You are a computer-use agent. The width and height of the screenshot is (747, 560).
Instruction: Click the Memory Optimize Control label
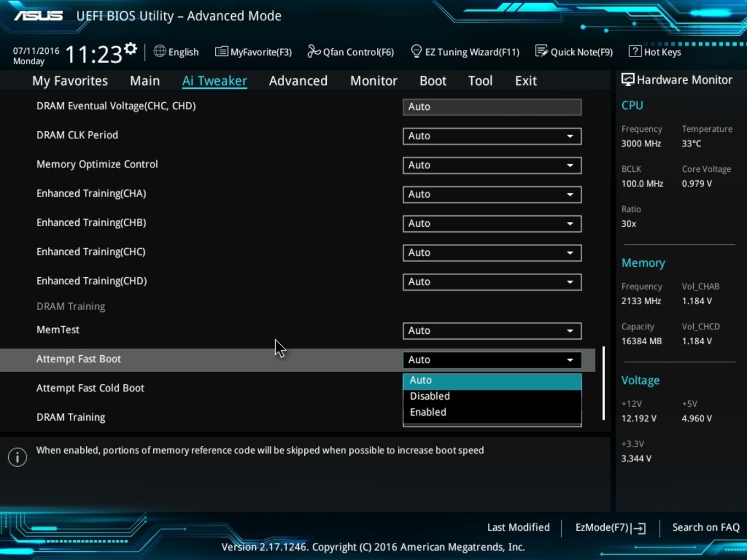coord(97,164)
